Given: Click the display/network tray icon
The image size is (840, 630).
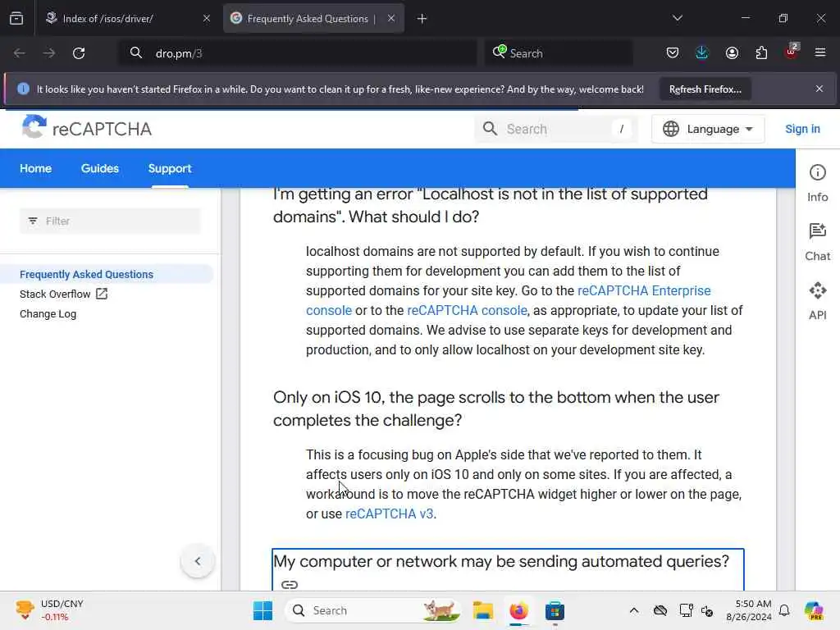Looking at the screenshot, I should coord(686,610).
